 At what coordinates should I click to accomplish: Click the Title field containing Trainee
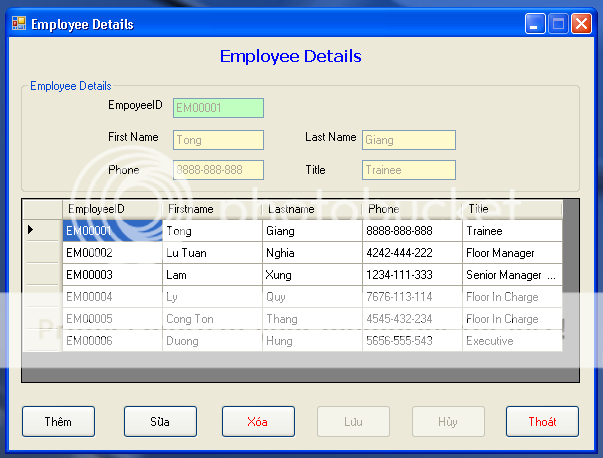(409, 170)
